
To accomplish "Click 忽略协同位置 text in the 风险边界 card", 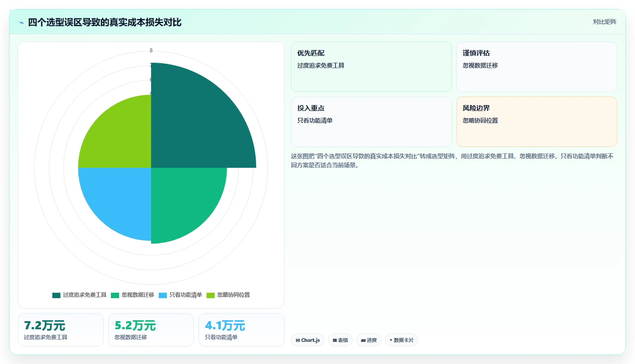I will [480, 120].
